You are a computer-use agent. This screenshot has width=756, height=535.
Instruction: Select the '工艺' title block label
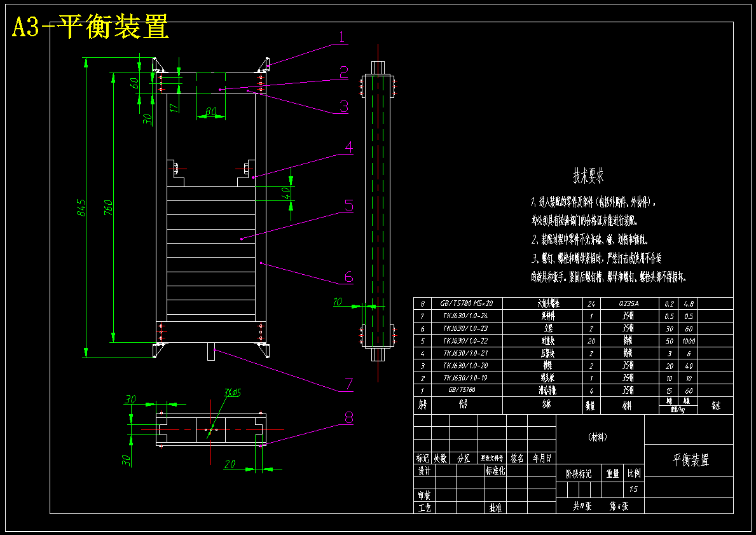point(424,508)
